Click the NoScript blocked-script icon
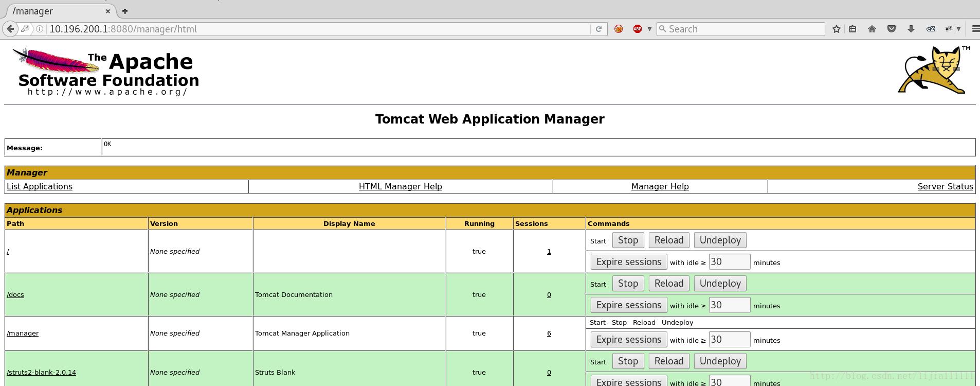The width and height of the screenshot is (980, 386). (619, 29)
